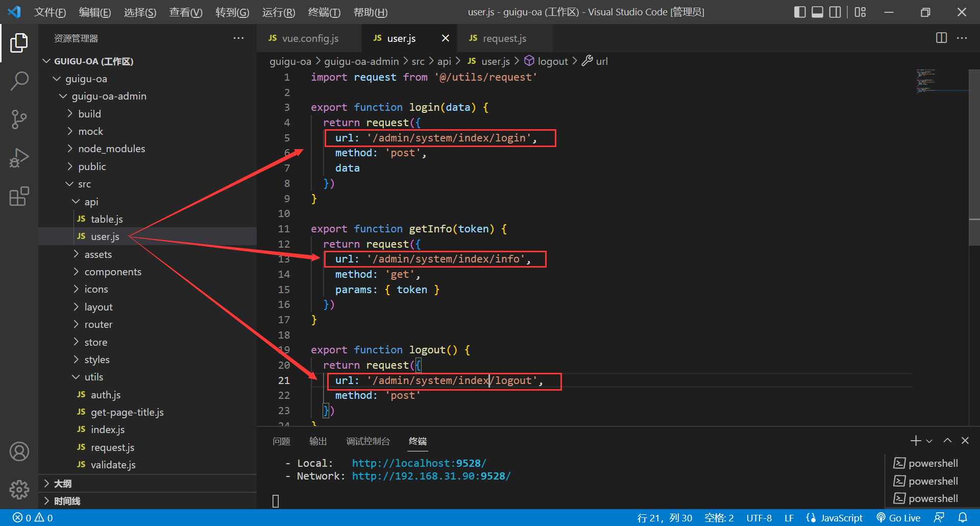The height and width of the screenshot is (526, 980).
Task: Open the Source Control view
Action: 19,119
